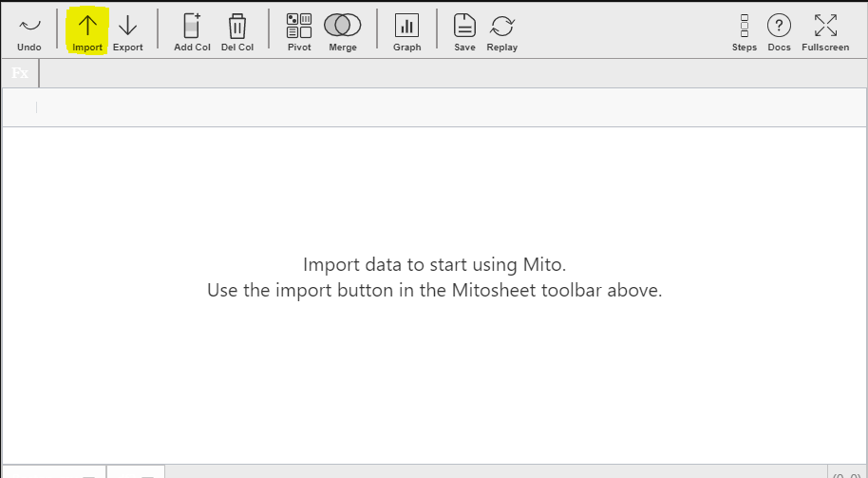868x478 pixels.
Task: Click the Del Col trash icon
Action: (x=236, y=26)
